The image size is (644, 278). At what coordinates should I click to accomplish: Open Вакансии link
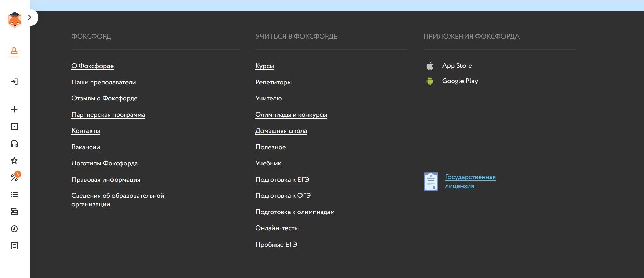tap(86, 147)
